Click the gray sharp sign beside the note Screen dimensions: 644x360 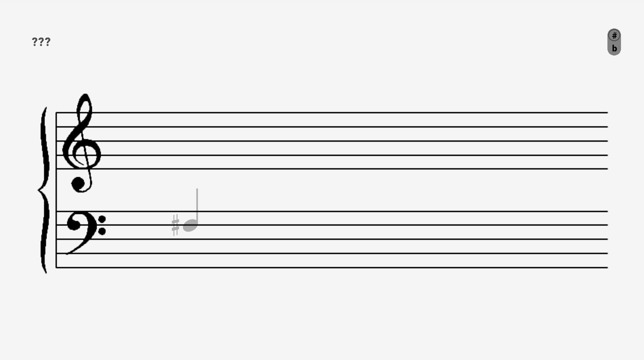tap(175, 225)
